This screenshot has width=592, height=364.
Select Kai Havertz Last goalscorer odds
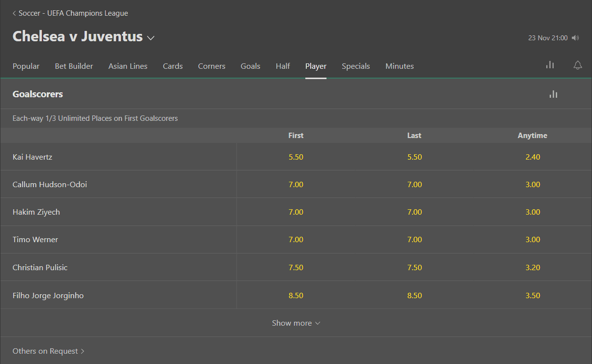click(414, 157)
